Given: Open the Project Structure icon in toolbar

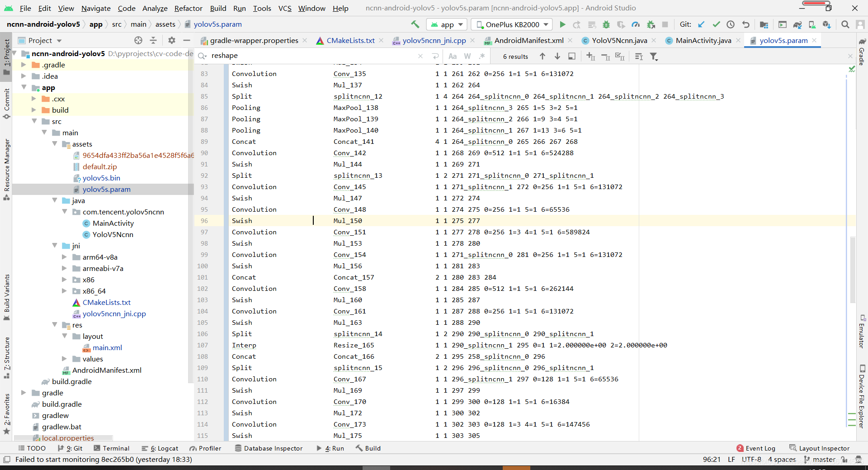Looking at the screenshot, I should pyautogui.click(x=764, y=24).
